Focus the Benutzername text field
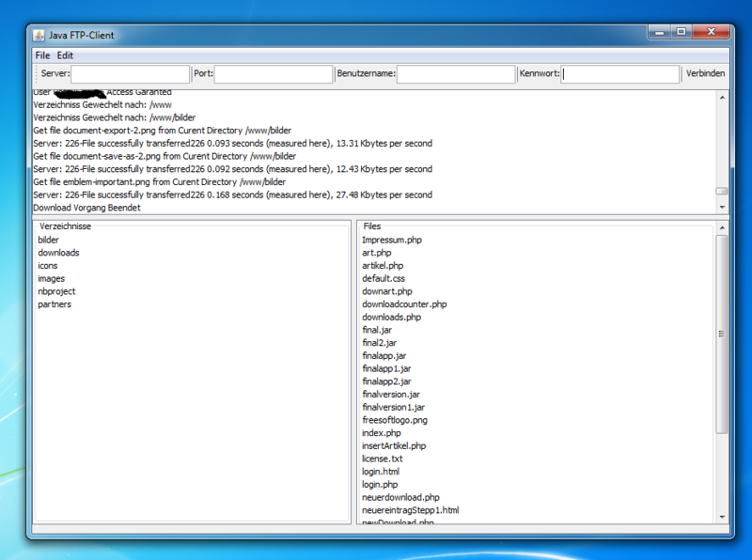 (x=455, y=73)
